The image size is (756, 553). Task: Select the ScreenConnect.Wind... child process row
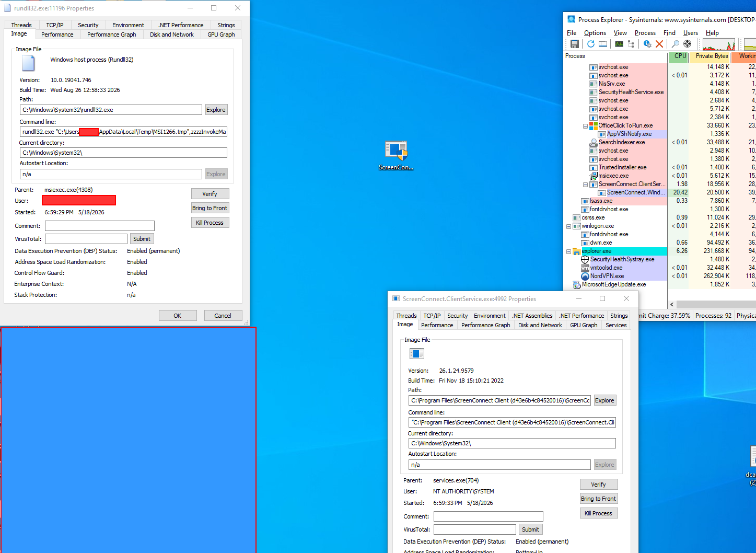click(x=659, y=193)
